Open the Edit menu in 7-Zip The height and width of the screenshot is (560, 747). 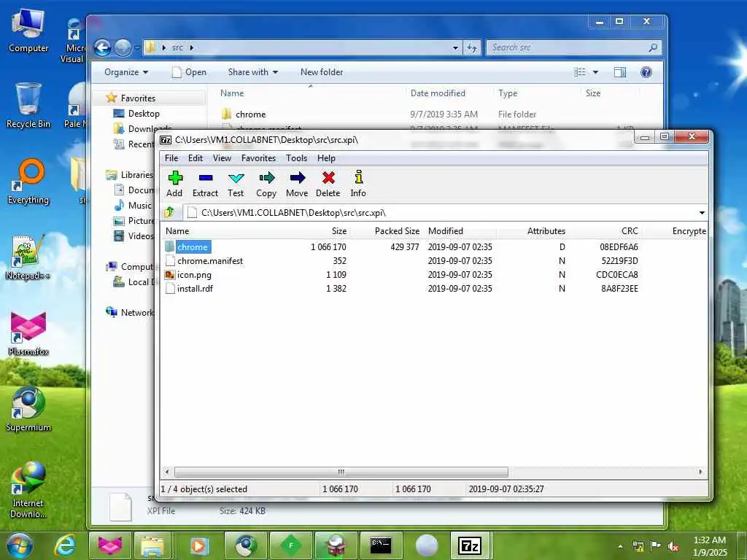tap(196, 158)
